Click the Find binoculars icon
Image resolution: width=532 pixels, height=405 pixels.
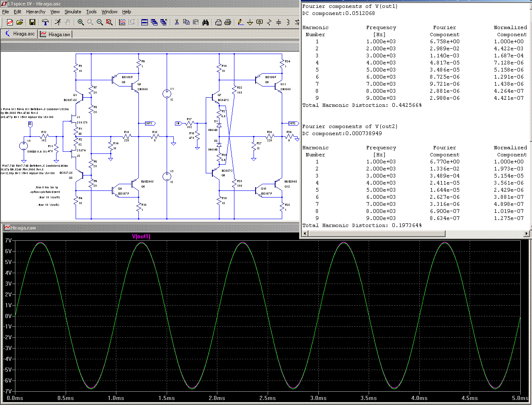(x=205, y=22)
